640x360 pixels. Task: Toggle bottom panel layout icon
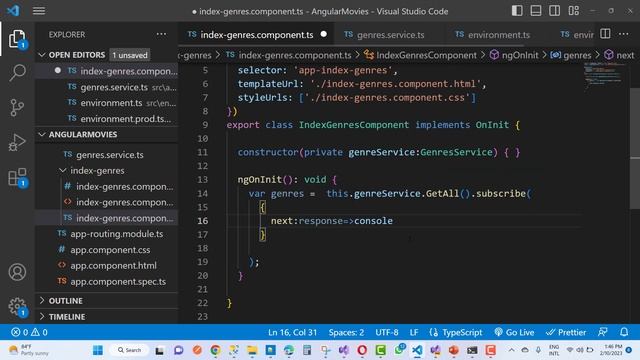click(536, 11)
